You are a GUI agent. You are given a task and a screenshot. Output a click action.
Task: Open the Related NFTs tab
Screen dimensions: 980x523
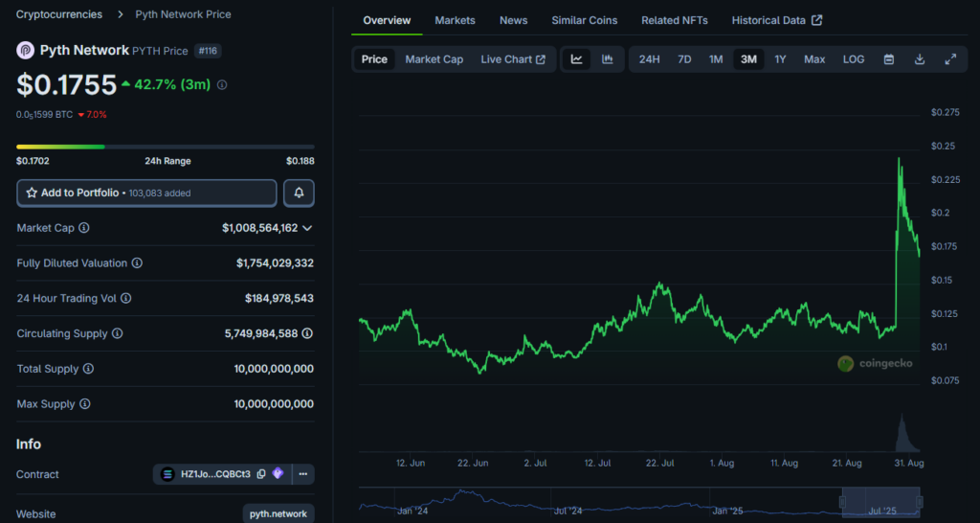pos(675,20)
